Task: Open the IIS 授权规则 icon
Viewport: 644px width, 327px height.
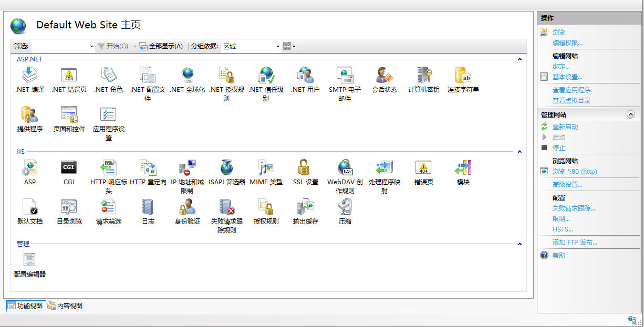Action: point(266,207)
